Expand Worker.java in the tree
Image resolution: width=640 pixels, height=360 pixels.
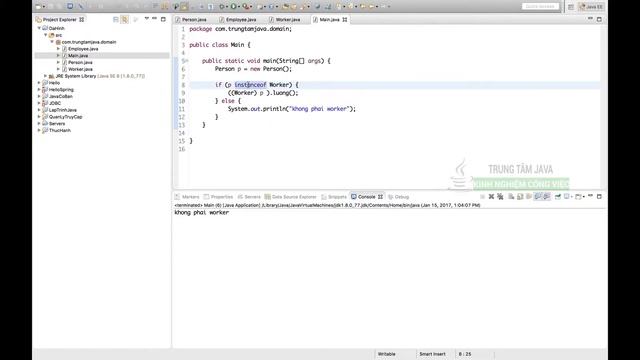(58, 69)
